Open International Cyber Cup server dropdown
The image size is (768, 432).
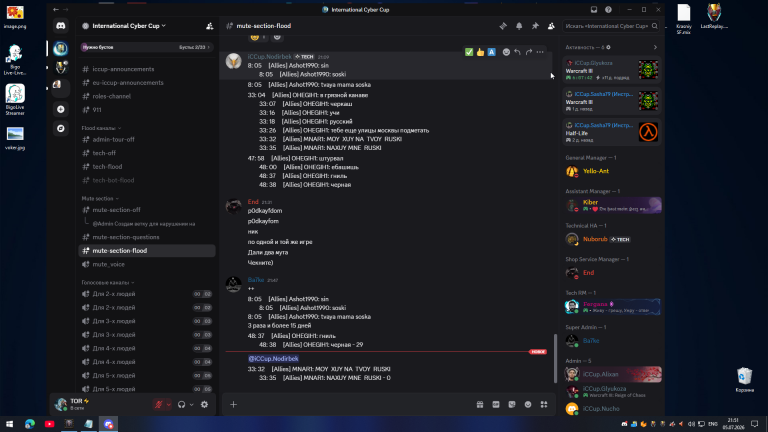pos(129,26)
